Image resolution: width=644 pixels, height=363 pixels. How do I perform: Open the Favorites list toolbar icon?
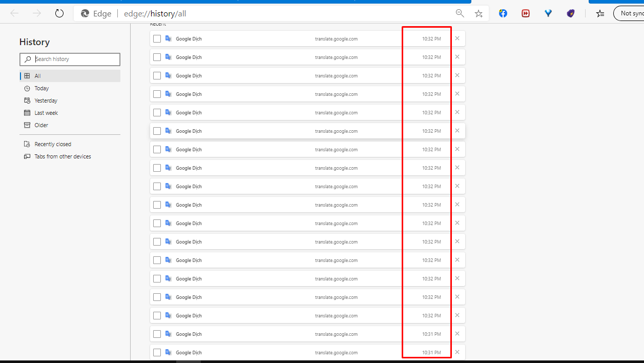coord(600,13)
